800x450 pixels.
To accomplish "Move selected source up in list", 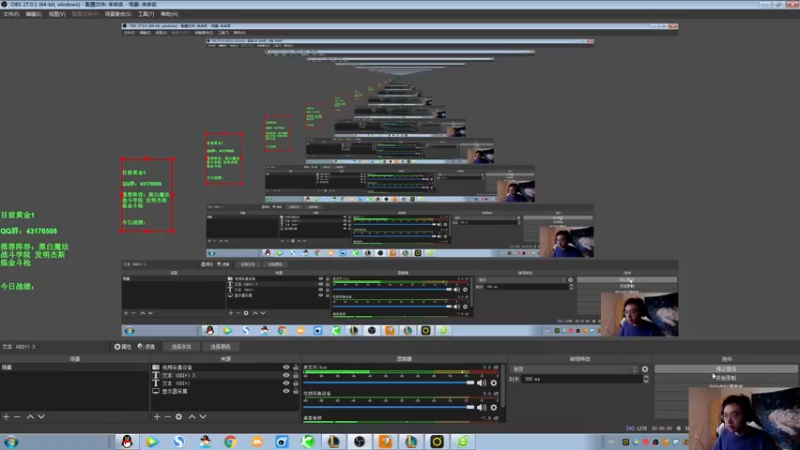I will coord(192,417).
